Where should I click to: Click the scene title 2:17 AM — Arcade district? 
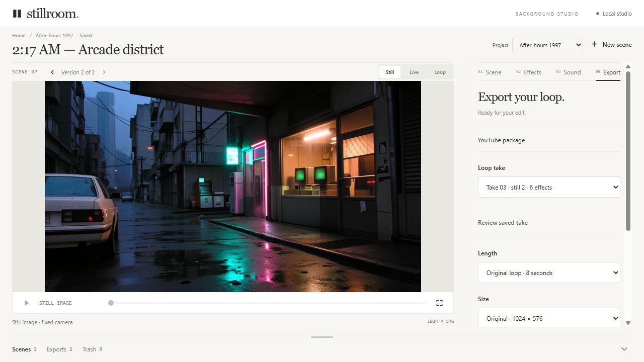[x=88, y=49]
